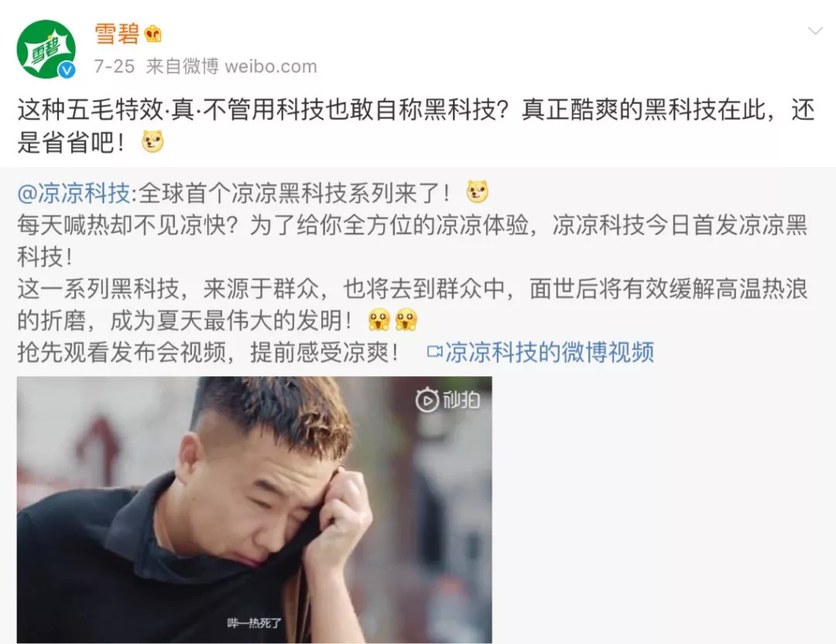Screen dimensions: 836x644
Task: Click the subtitle 哔—热死了 in the video
Action: [x=254, y=622]
